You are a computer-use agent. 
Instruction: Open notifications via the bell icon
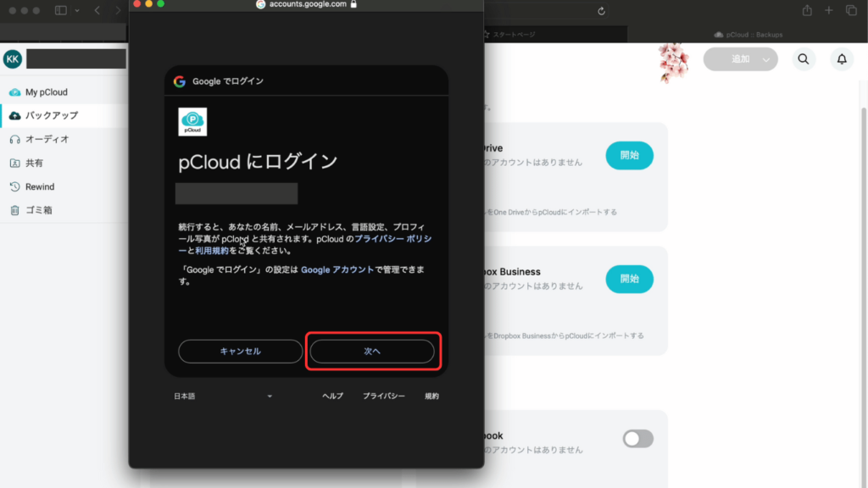pos(842,59)
